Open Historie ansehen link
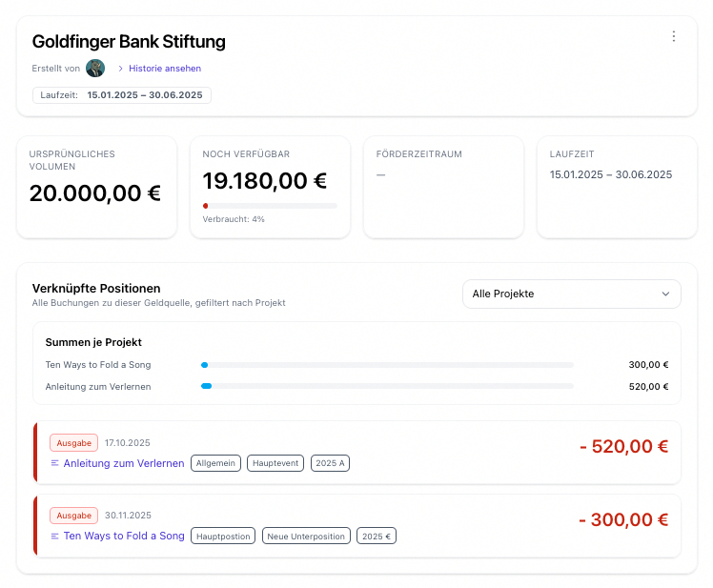 click(x=165, y=69)
